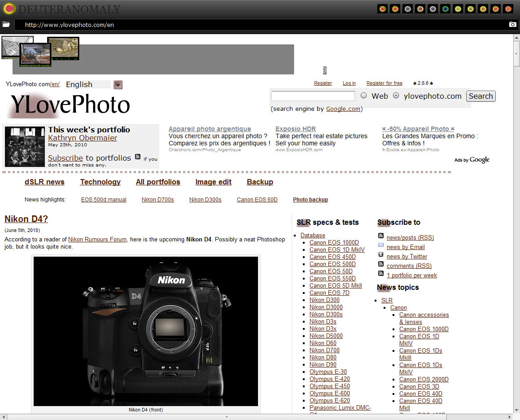520x420 pixels.
Task: Open the Image edit menu
Action: click(213, 182)
